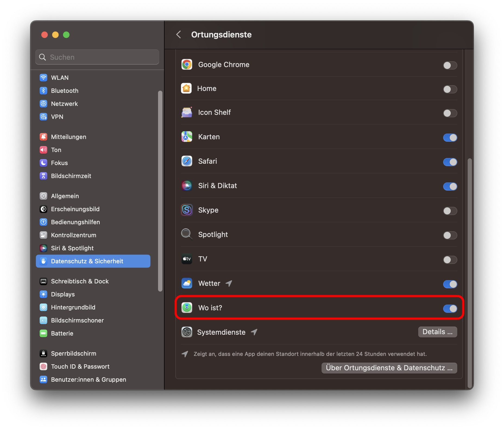Toggle the Home location switch
Screen dimensions: 504x430
450,89
